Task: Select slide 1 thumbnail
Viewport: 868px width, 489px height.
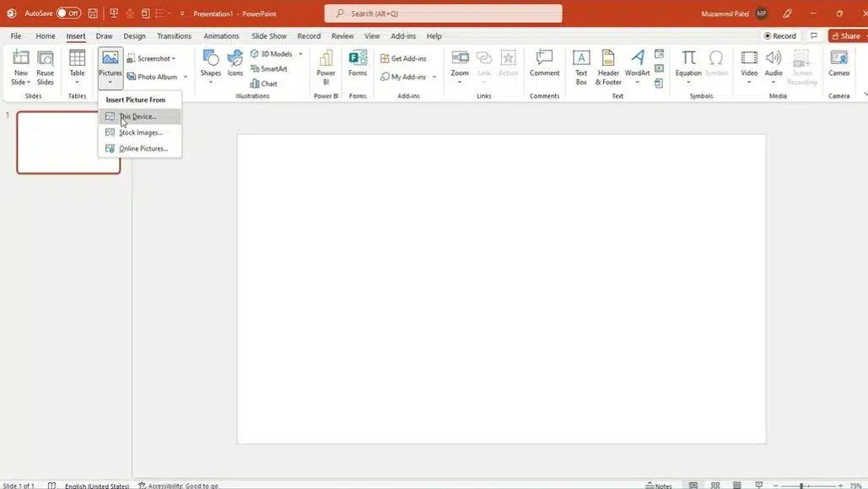Action: tap(68, 142)
